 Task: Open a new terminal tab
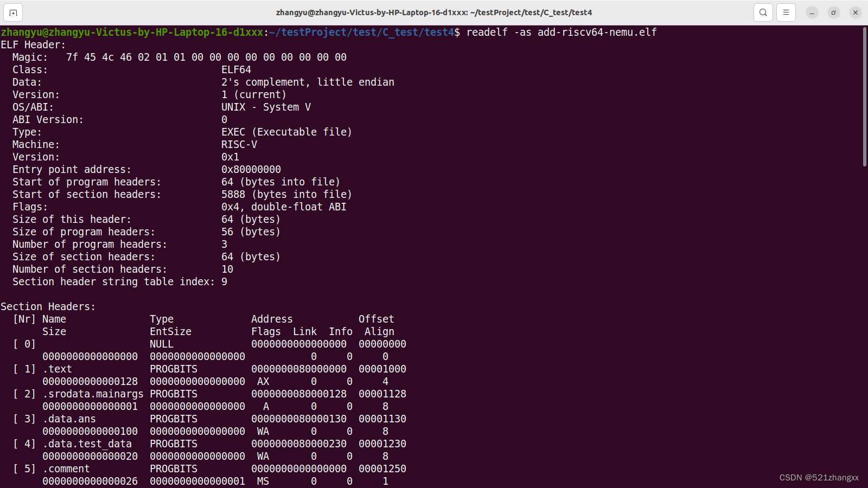click(x=13, y=12)
